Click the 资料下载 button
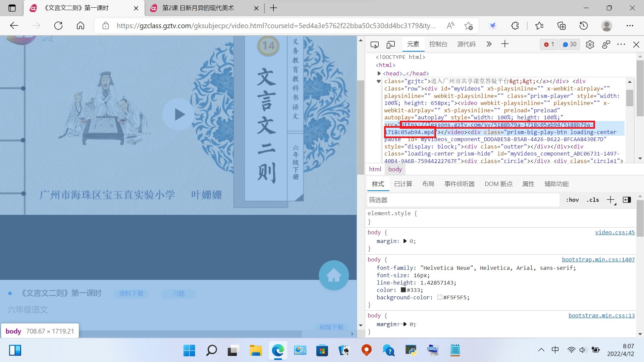Viewport: 644px width, 362px height. (x=131, y=294)
